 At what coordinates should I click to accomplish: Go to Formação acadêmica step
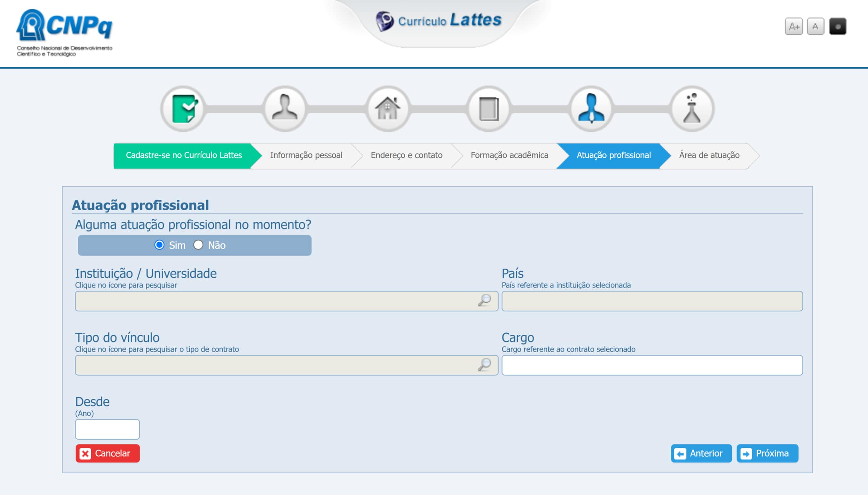pyautogui.click(x=509, y=155)
